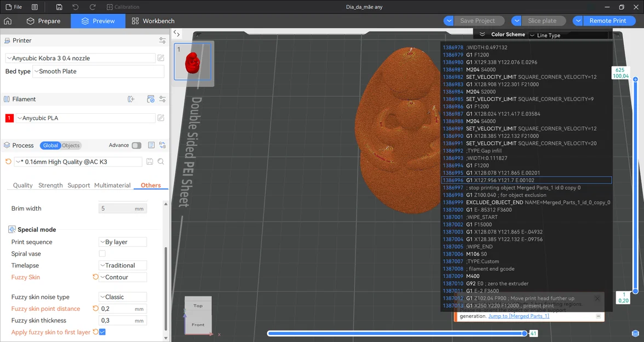Select the Global process mode
Image resolution: width=644 pixels, height=342 pixels.
point(50,146)
